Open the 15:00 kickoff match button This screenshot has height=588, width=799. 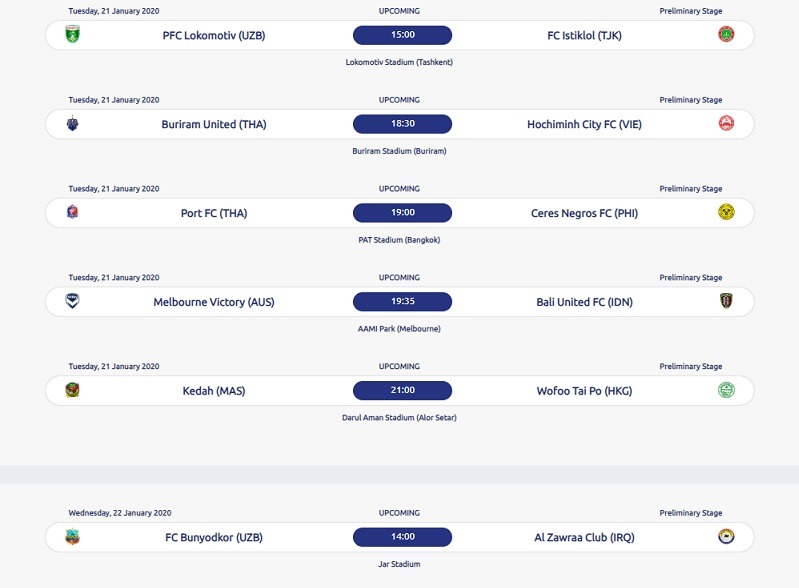[x=403, y=35]
